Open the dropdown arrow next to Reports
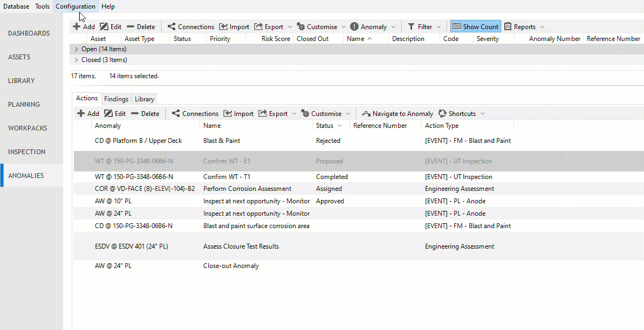Image resolution: width=644 pixels, height=330 pixels. 542,26
